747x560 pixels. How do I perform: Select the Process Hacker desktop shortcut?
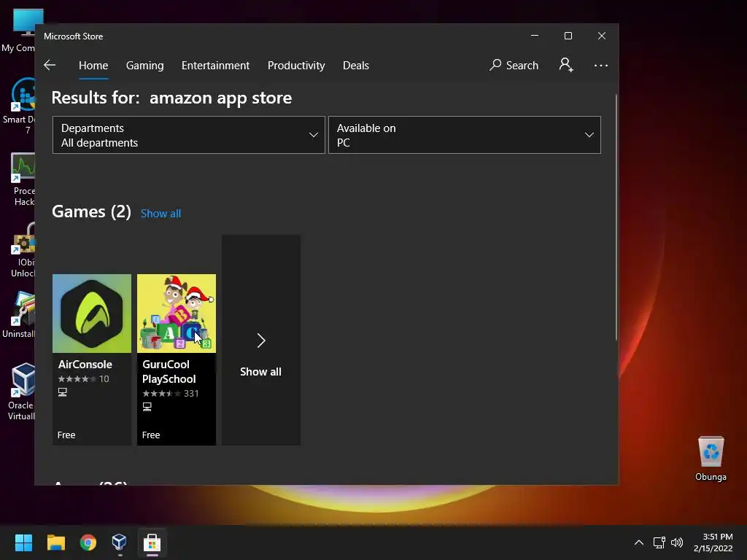22,179
